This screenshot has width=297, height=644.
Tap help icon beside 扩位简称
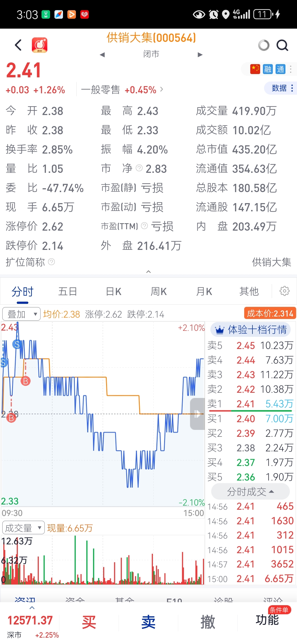pyautogui.click(x=51, y=262)
